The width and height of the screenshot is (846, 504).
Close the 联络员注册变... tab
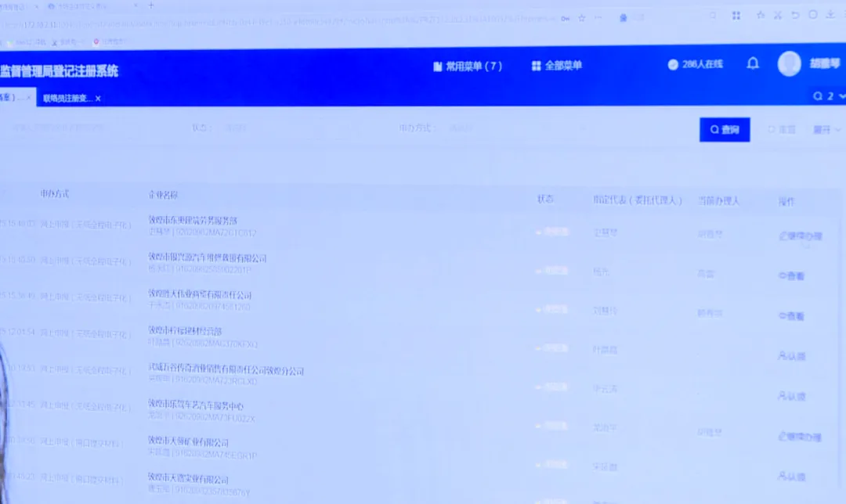98,99
